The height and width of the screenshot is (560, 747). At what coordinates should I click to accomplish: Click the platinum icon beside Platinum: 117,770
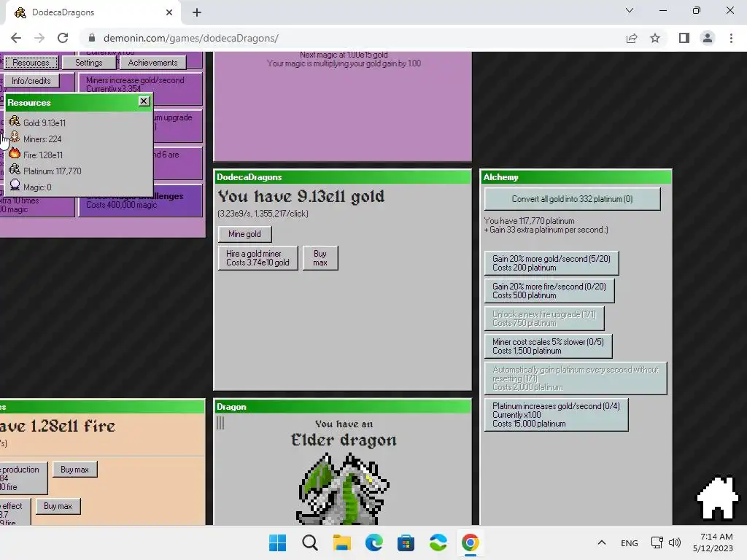15,169
